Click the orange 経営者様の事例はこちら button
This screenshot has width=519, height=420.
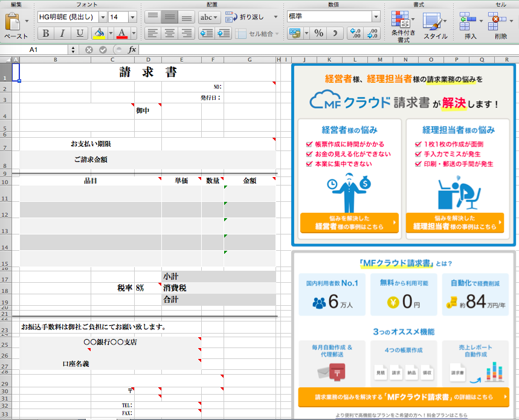point(349,223)
